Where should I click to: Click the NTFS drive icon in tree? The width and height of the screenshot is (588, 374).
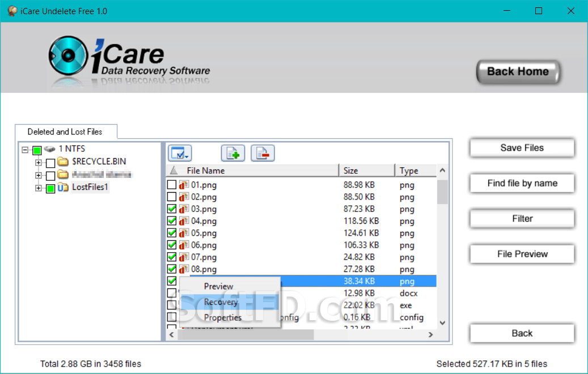point(49,149)
